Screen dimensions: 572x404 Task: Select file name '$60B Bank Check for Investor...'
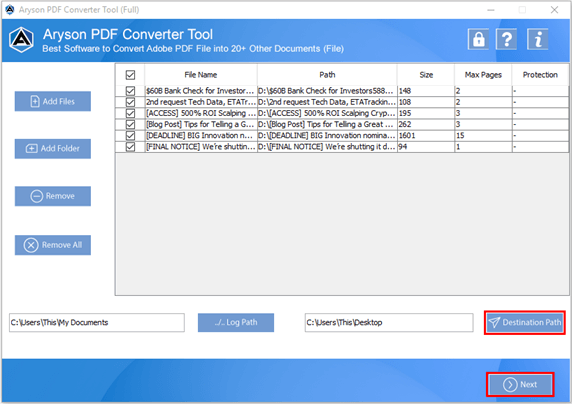pos(200,91)
